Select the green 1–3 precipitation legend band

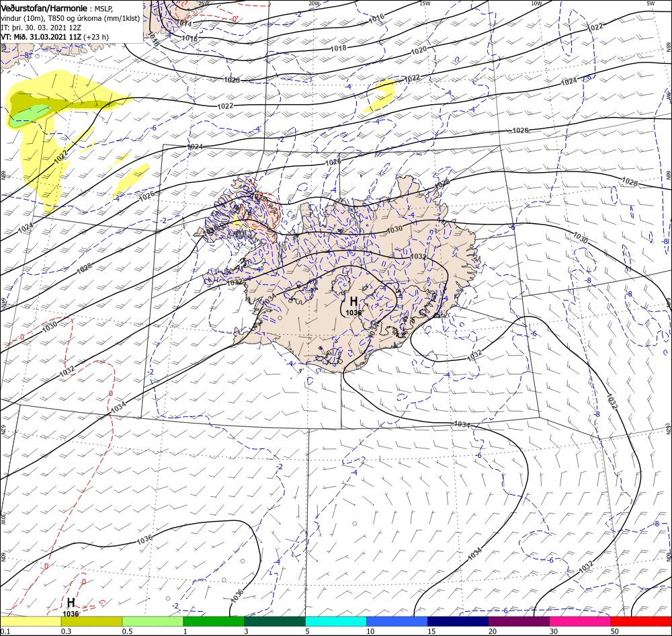[x=214, y=621]
